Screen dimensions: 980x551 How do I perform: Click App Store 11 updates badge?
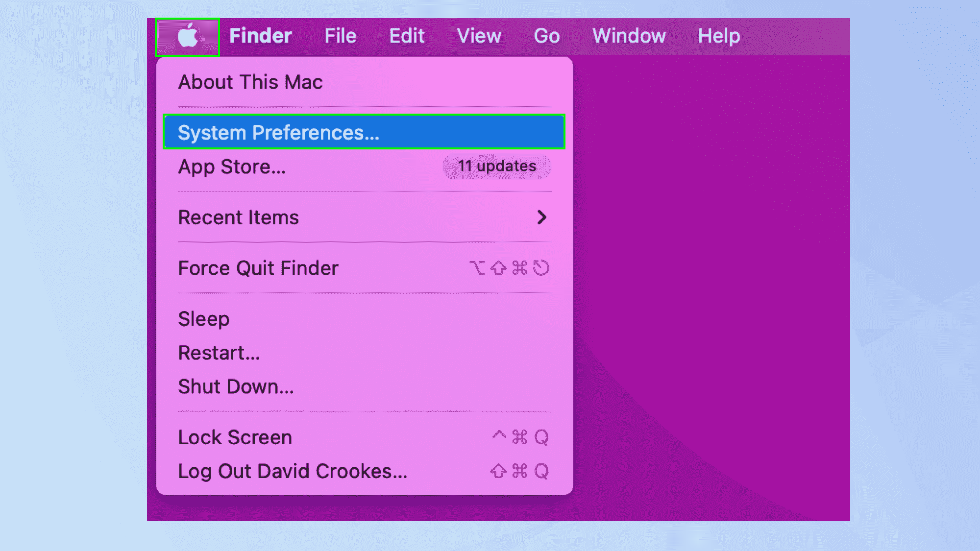497,166
